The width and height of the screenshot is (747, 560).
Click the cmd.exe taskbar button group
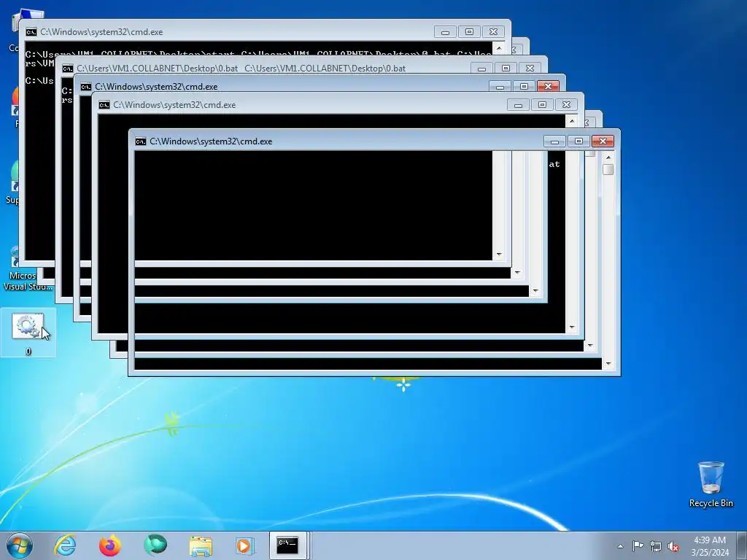tap(289, 545)
